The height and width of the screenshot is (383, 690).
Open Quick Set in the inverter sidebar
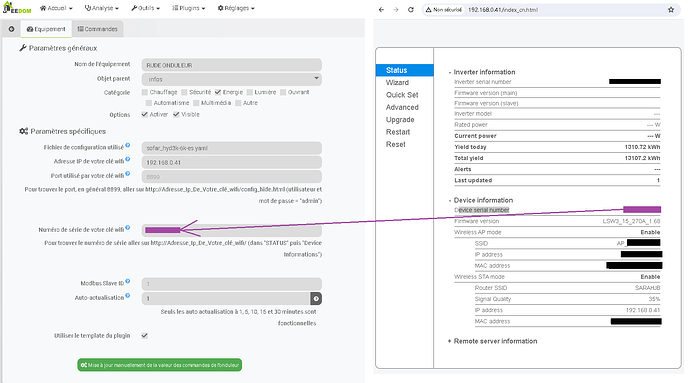tap(402, 95)
